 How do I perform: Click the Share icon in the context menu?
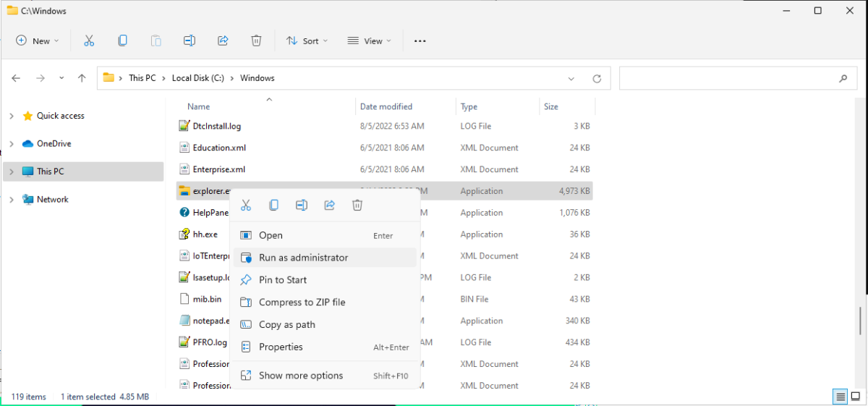pyautogui.click(x=329, y=206)
